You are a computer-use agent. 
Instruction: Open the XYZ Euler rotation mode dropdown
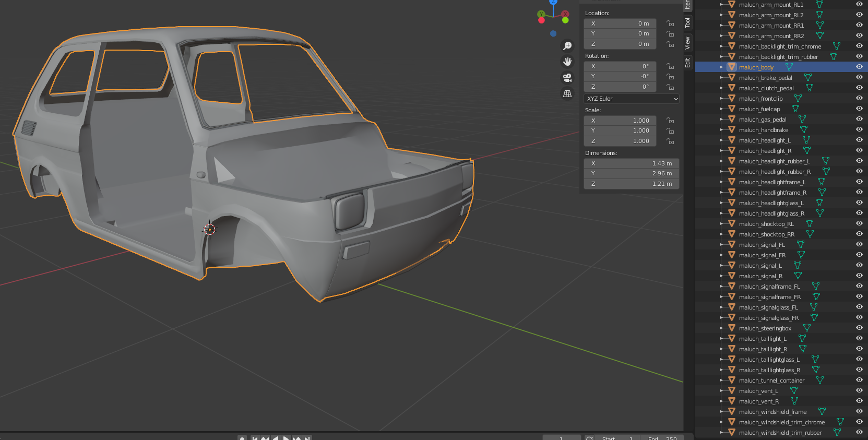(x=632, y=99)
